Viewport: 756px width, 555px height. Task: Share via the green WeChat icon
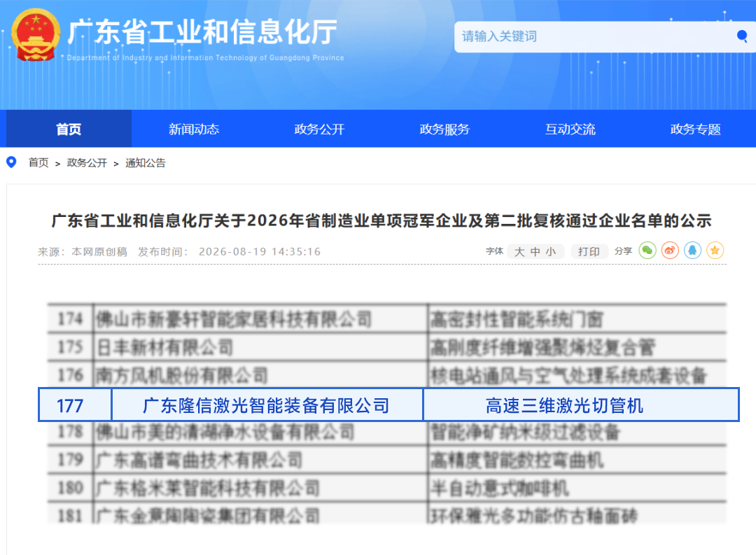point(647,251)
